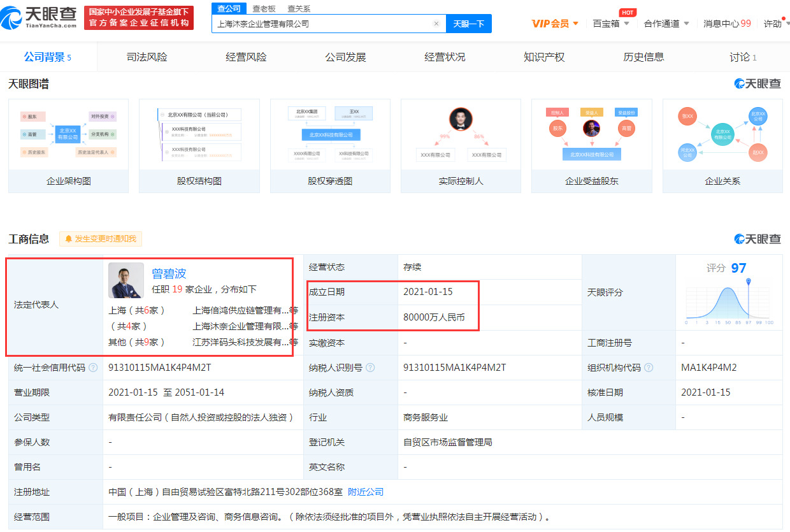
Task: Click the 19 companies count link
Action: tap(177, 289)
